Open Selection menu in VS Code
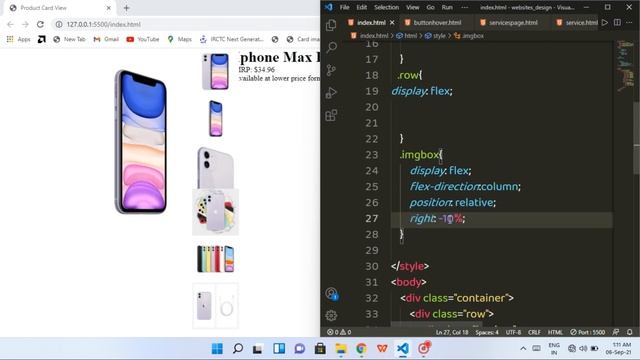640x360 pixels. tap(386, 7)
